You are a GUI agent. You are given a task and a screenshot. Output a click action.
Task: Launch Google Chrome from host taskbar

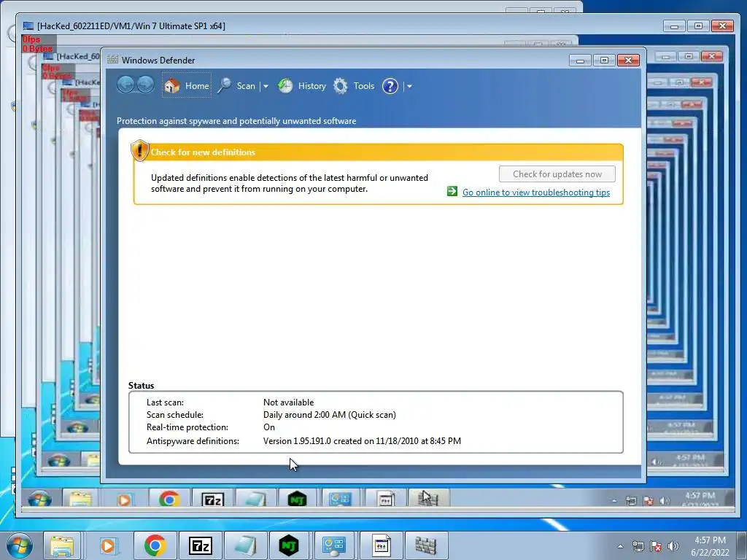tap(155, 545)
